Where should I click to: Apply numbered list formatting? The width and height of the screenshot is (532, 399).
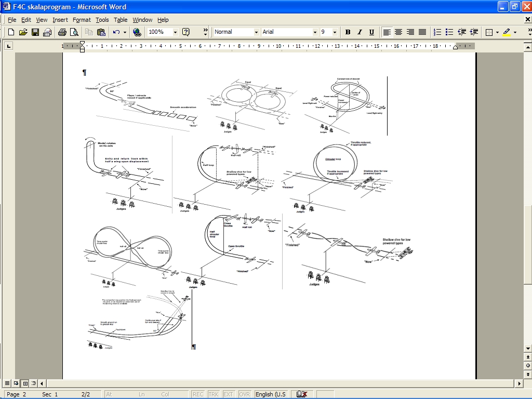(x=438, y=32)
